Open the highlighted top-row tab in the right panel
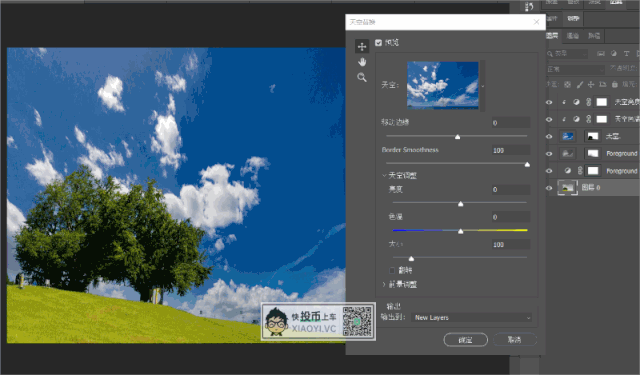640x375 pixels. [x=616, y=2]
